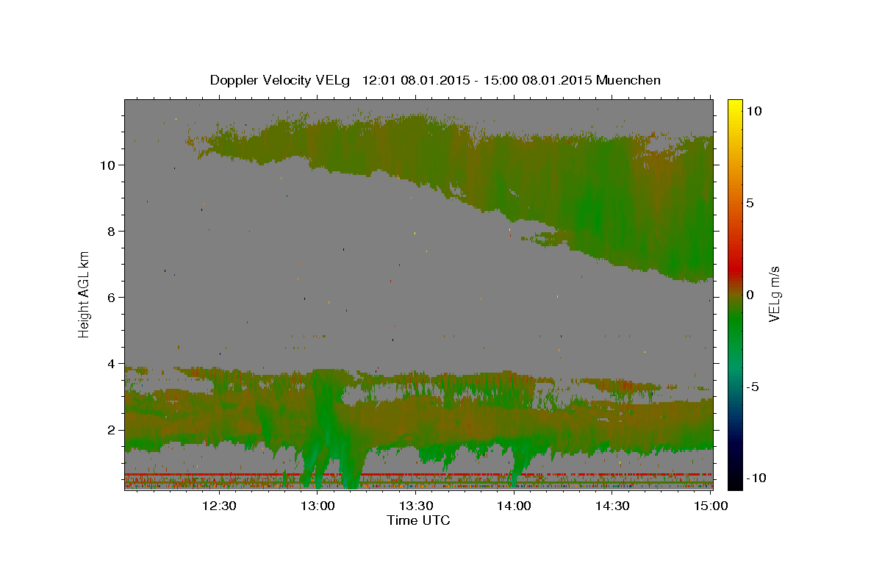Click the colorbar value 10 label
Viewport: 882px width, 588px height.
(x=754, y=111)
